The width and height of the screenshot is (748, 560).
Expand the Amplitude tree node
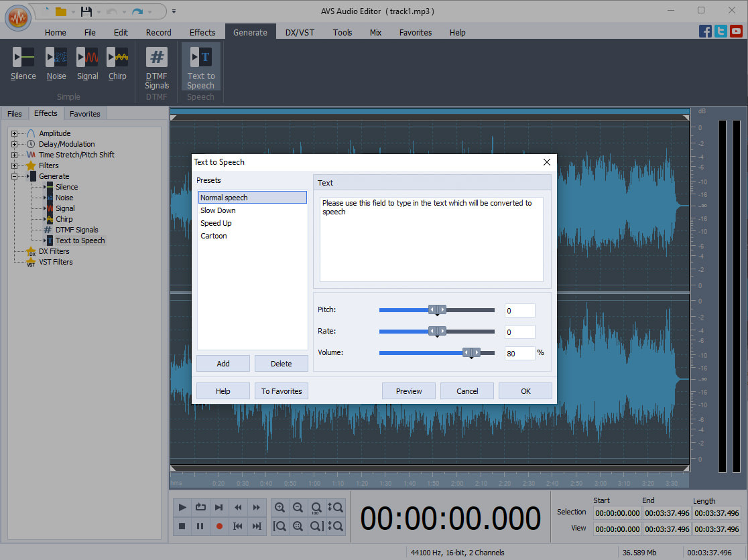tap(15, 133)
